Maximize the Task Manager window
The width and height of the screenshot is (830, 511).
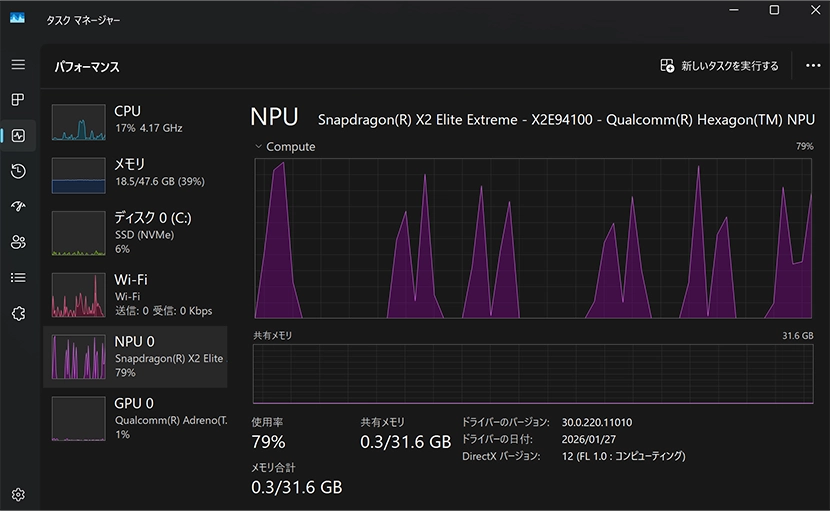click(x=774, y=10)
